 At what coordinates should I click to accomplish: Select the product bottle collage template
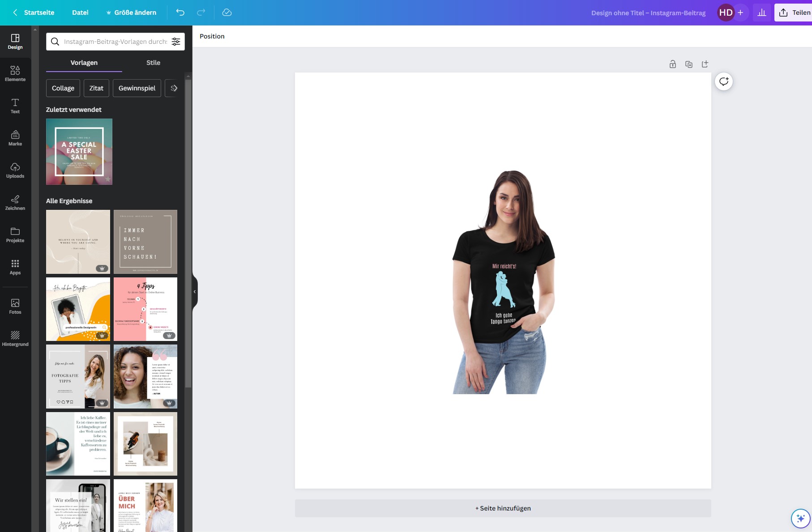145,444
